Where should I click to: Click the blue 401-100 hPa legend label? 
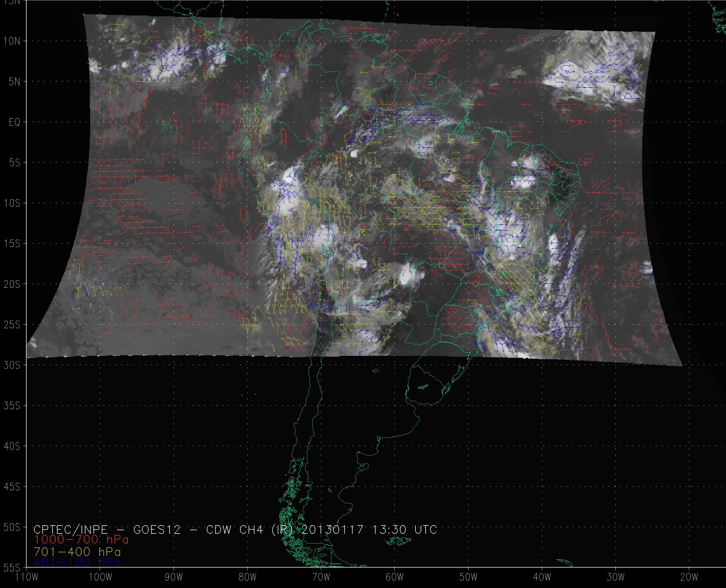[77, 563]
